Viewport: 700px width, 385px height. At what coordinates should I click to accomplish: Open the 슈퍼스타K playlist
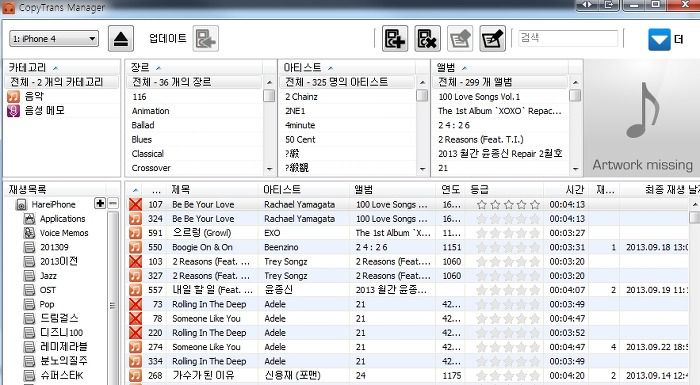click(x=62, y=376)
